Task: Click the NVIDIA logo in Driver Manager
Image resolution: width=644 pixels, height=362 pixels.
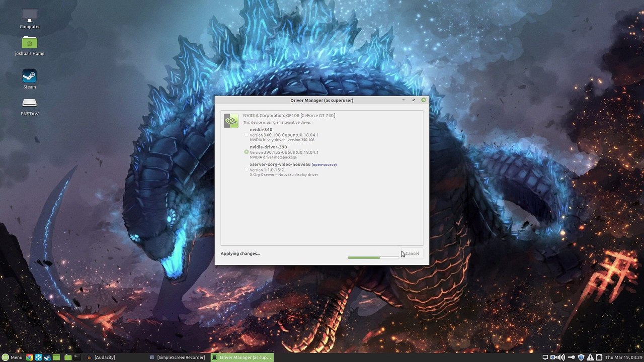Action: 231,121
